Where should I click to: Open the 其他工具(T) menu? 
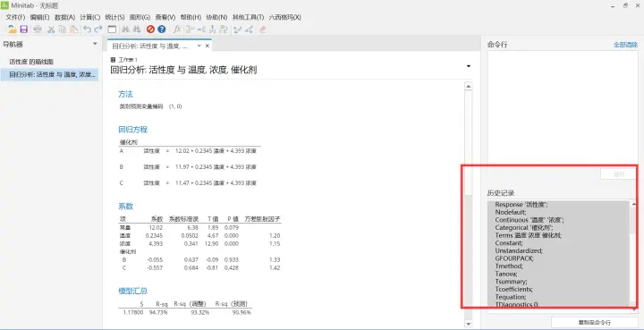coord(248,17)
